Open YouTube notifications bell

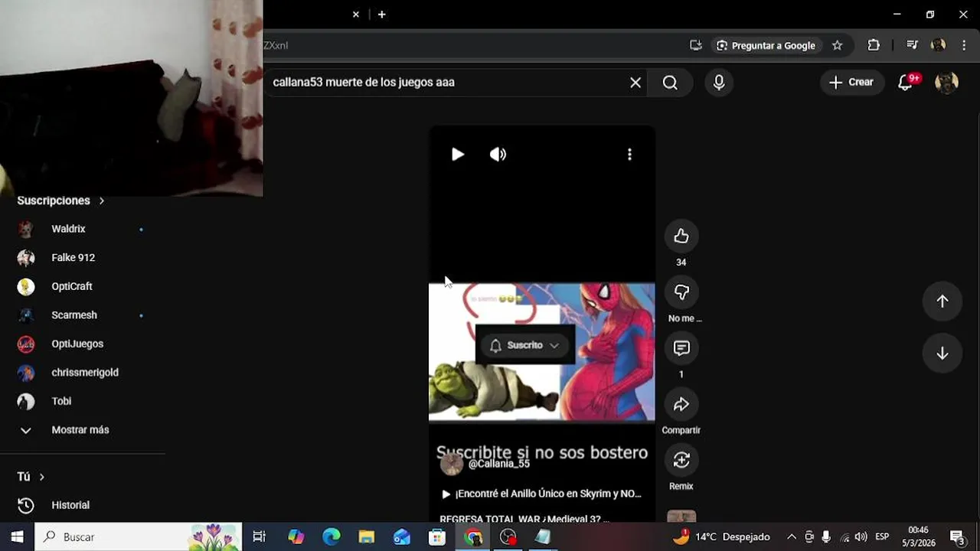click(x=905, y=83)
